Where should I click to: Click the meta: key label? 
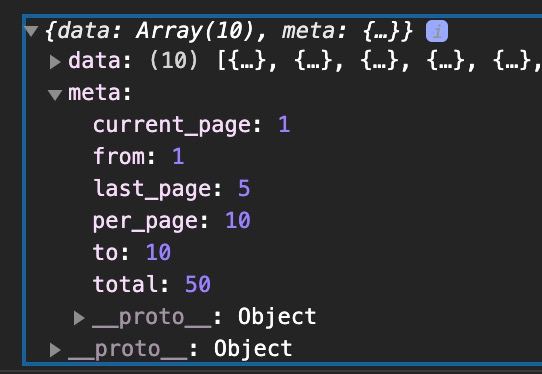point(100,93)
